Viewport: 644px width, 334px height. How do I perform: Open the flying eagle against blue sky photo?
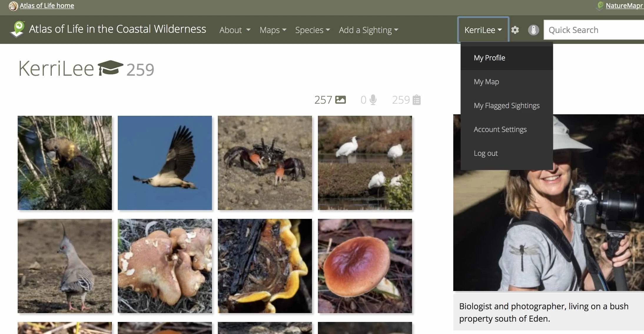[165, 163]
